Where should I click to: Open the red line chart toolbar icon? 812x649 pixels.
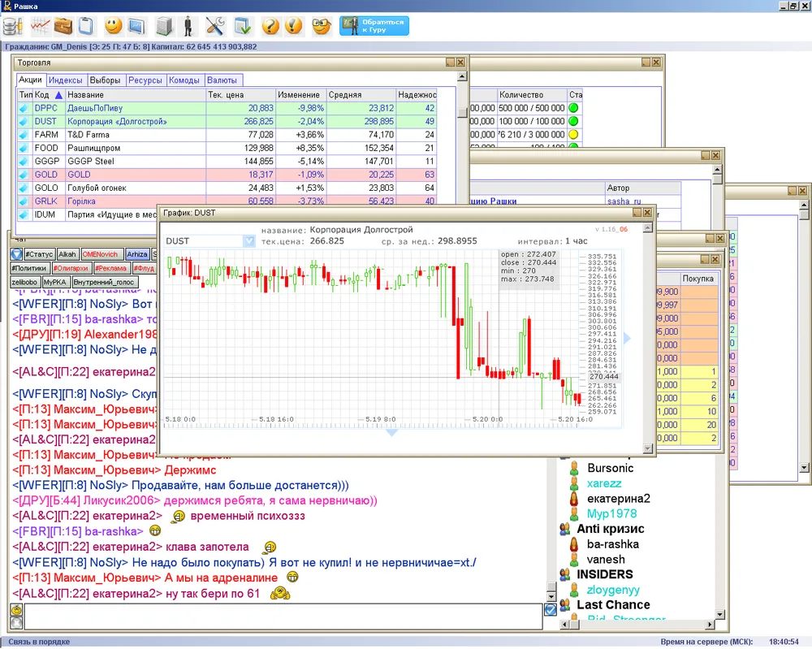39,26
